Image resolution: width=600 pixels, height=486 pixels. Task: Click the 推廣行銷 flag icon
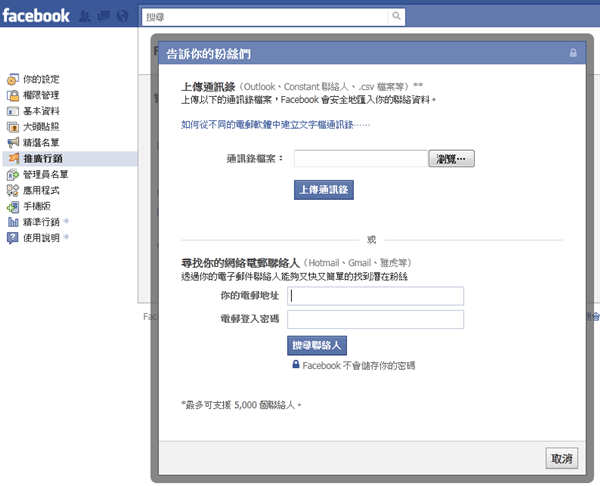(x=13, y=158)
